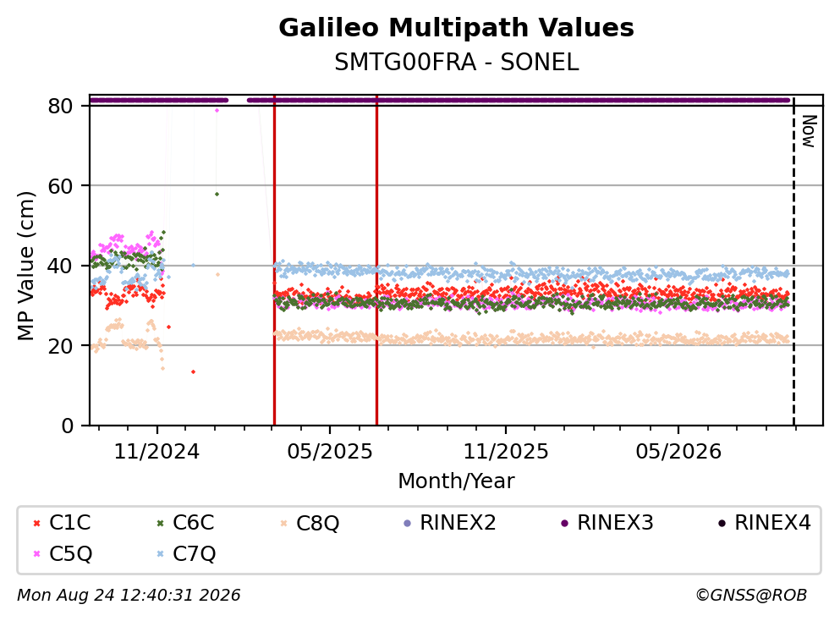Click the first red vertical event line

coord(274,261)
